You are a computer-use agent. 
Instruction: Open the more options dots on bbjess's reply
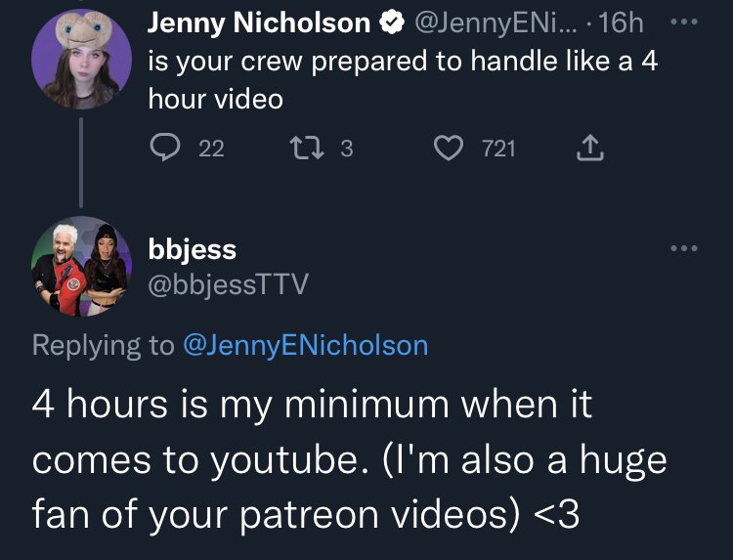tap(684, 248)
